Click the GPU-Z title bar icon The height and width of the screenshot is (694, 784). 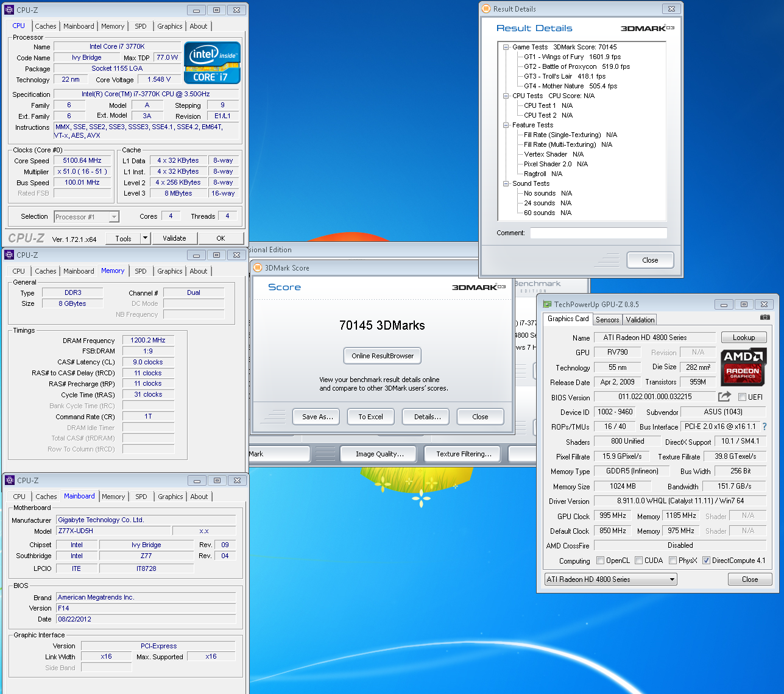[x=547, y=304]
